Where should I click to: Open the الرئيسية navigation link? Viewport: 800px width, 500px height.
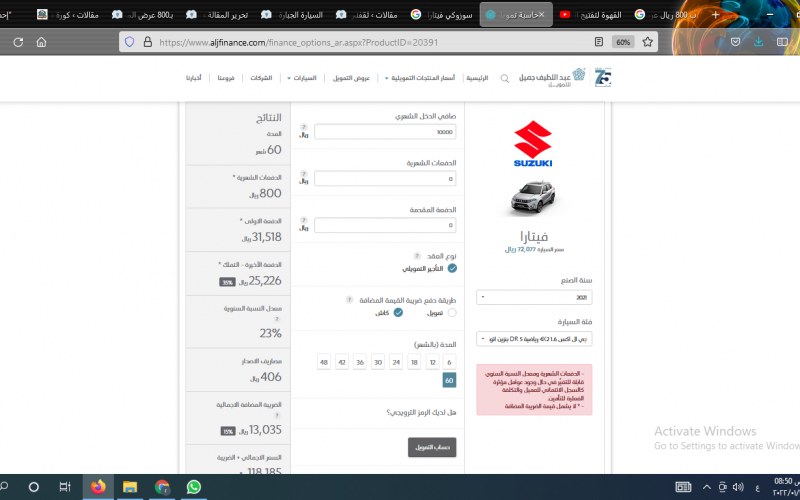[x=477, y=78]
